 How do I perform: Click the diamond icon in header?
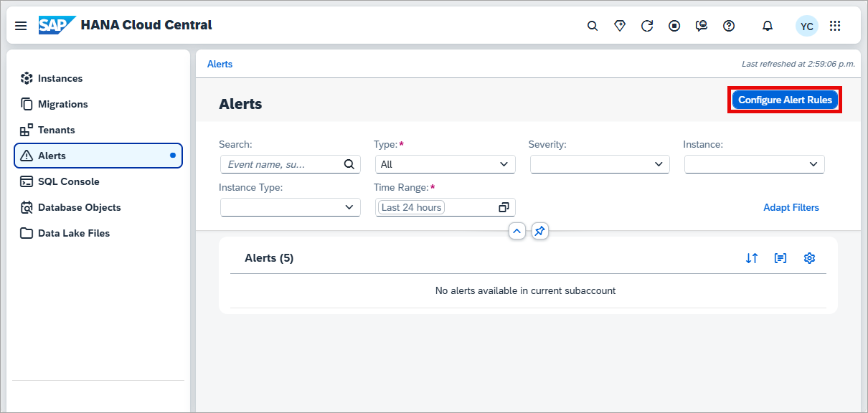point(620,26)
